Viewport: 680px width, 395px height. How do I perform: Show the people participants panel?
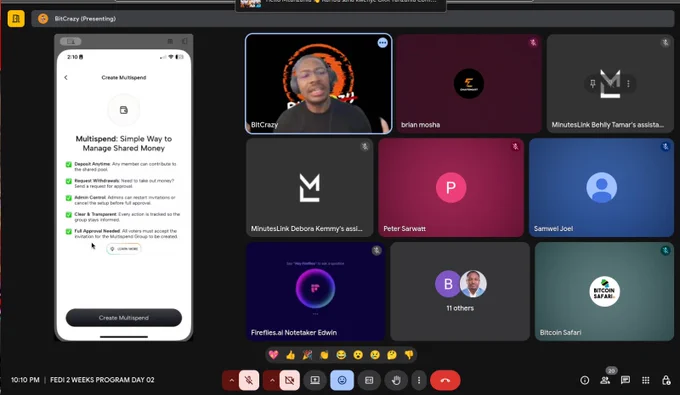[x=605, y=380]
